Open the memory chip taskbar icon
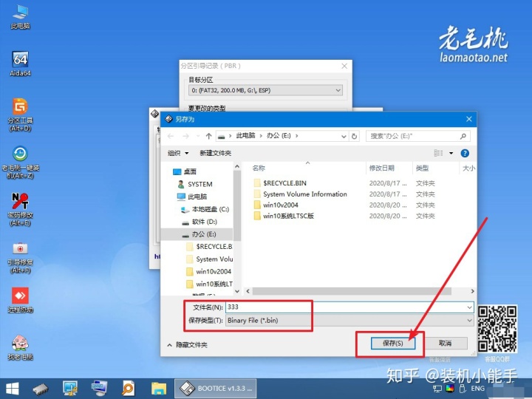 41,389
